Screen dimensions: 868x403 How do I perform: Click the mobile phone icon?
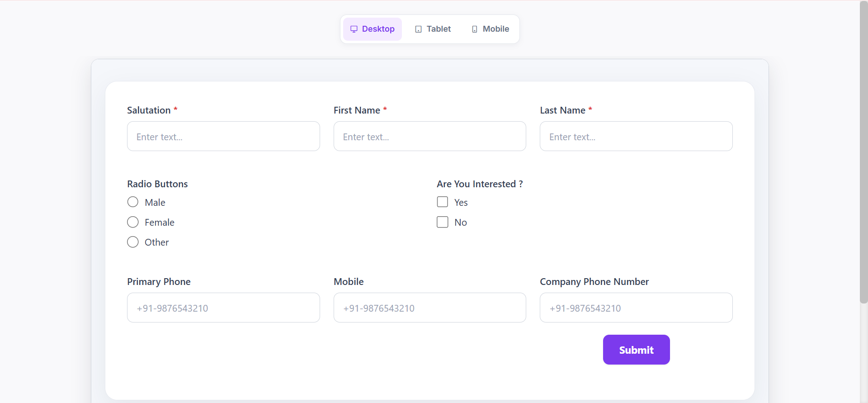pos(475,29)
